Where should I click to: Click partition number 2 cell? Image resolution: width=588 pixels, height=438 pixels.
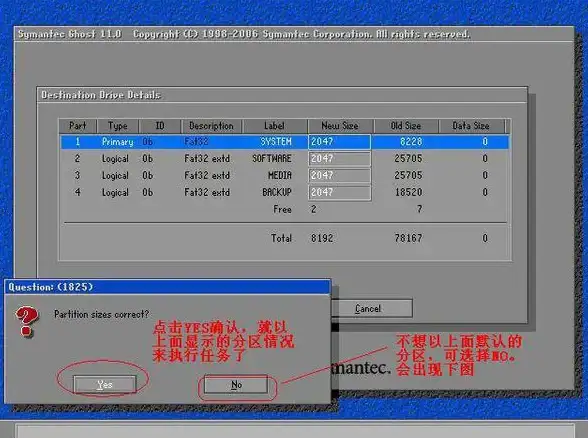click(x=77, y=159)
